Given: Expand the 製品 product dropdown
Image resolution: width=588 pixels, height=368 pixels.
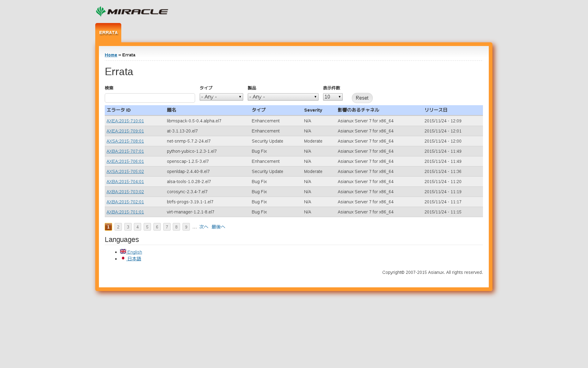Looking at the screenshot, I should point(283,97).
